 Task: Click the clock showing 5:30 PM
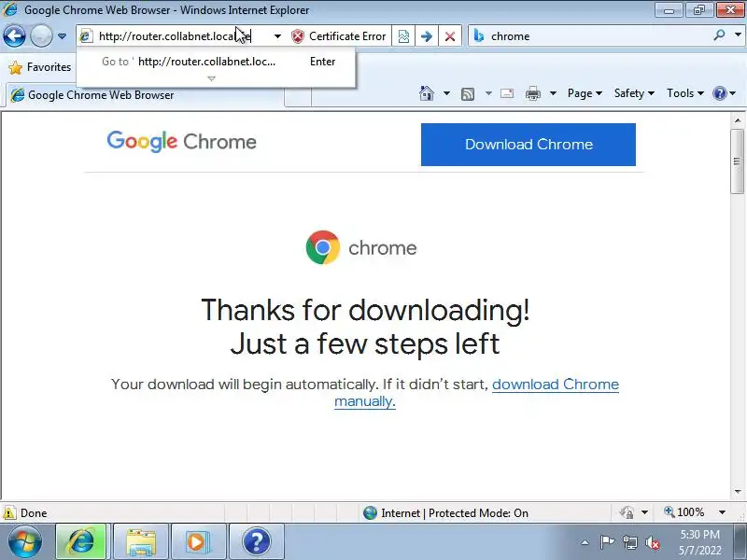[x=699, y=534]
